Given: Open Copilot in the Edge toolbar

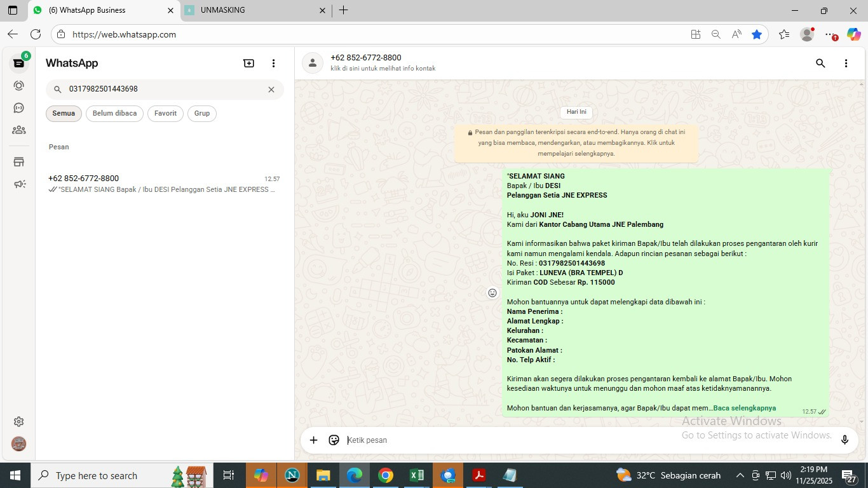Looking at the screenshot, I should 853,34.
